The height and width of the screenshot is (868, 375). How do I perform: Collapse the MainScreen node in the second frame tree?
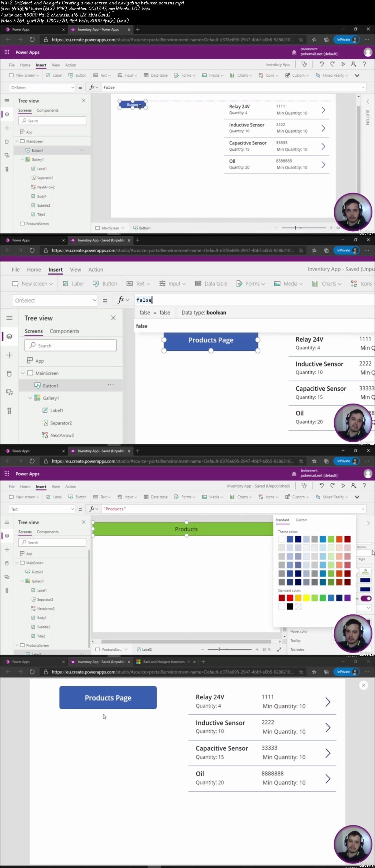coord(23,373)
